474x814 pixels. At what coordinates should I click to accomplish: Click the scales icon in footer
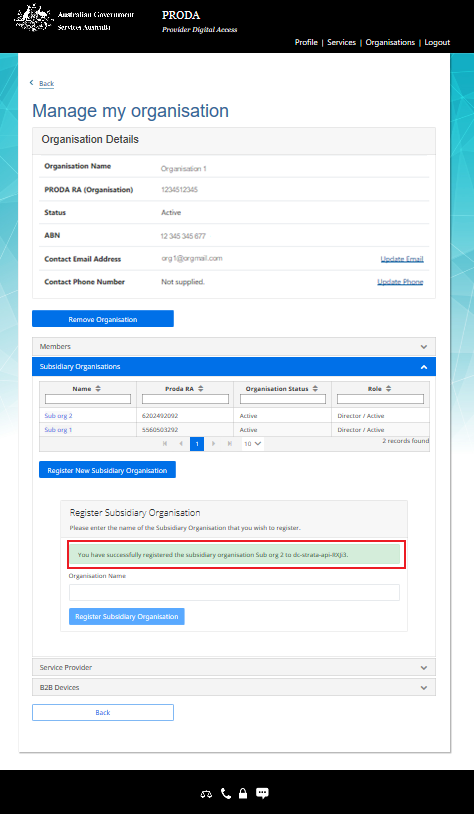tap(206, 794)
